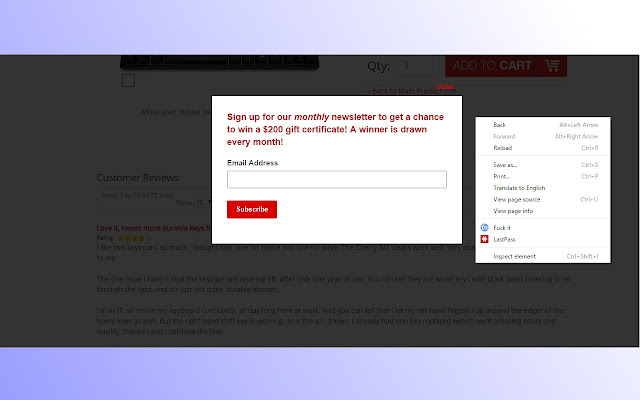Close the newsletter popup via close link

pos(445,87)
